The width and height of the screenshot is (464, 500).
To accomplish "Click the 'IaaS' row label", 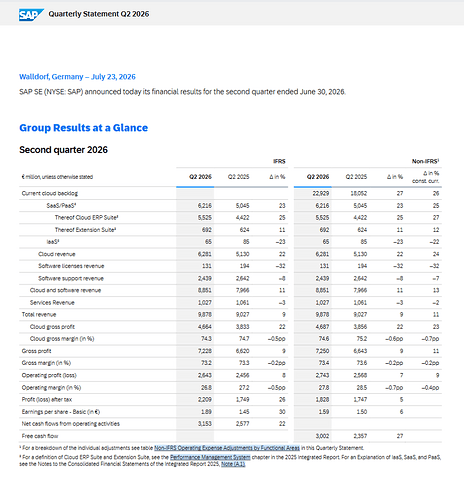I will click(53, 242).
